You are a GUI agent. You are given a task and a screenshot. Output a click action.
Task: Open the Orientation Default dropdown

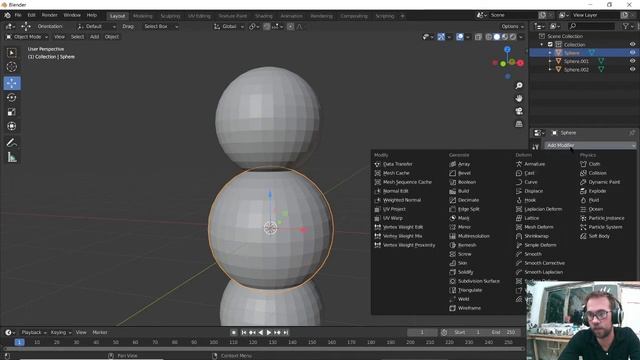pos(96,27)
